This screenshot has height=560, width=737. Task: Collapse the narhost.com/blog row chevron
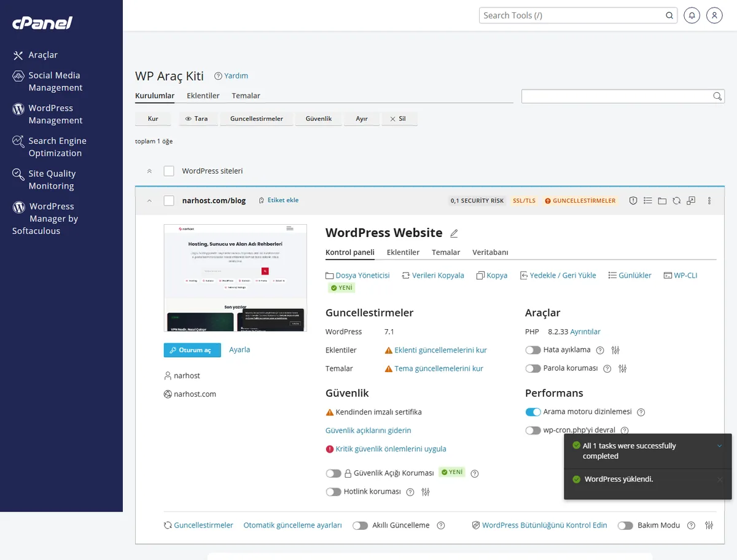coord(149,200)
